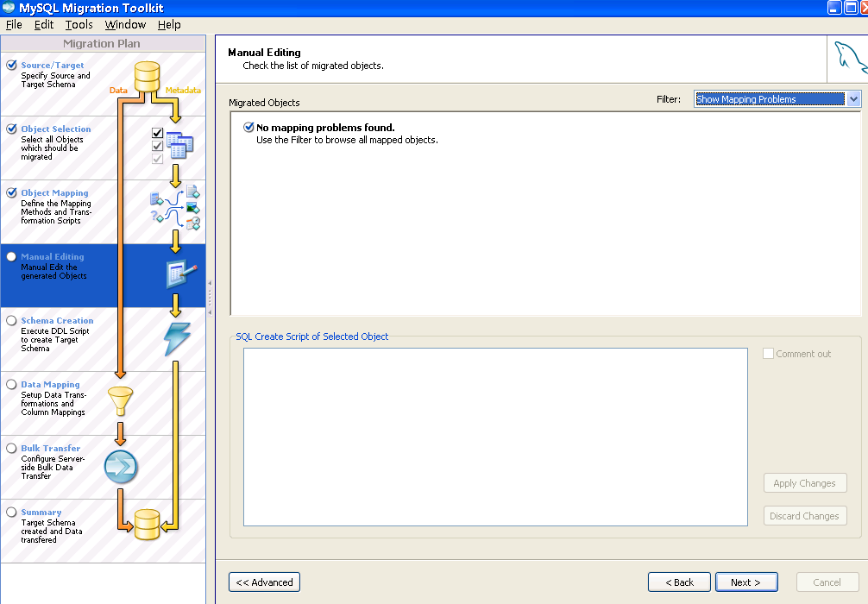Click the Migration Plan panel header
868x604 pixels.
(x=103, y=43)
